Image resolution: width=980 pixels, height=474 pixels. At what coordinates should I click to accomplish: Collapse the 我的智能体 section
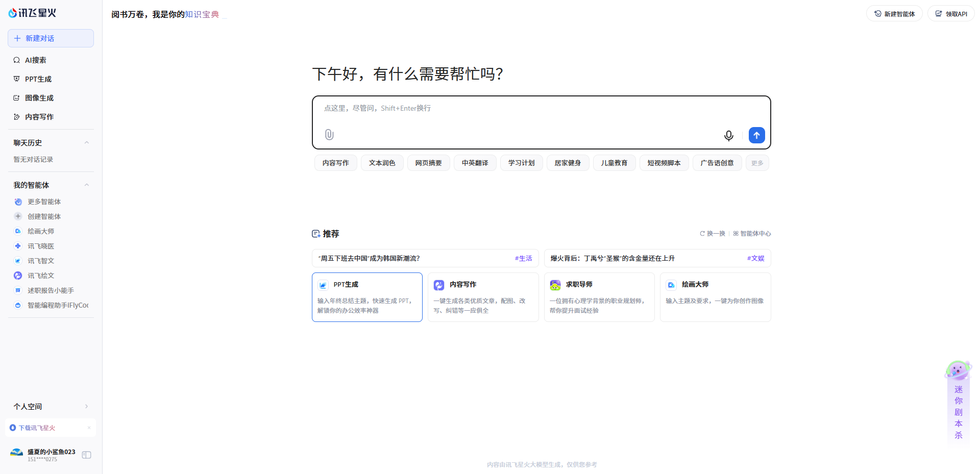[86, 185]
